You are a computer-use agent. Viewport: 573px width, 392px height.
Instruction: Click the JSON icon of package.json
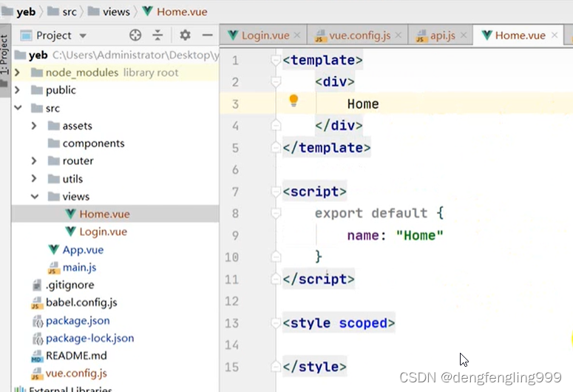coord(38,321)
